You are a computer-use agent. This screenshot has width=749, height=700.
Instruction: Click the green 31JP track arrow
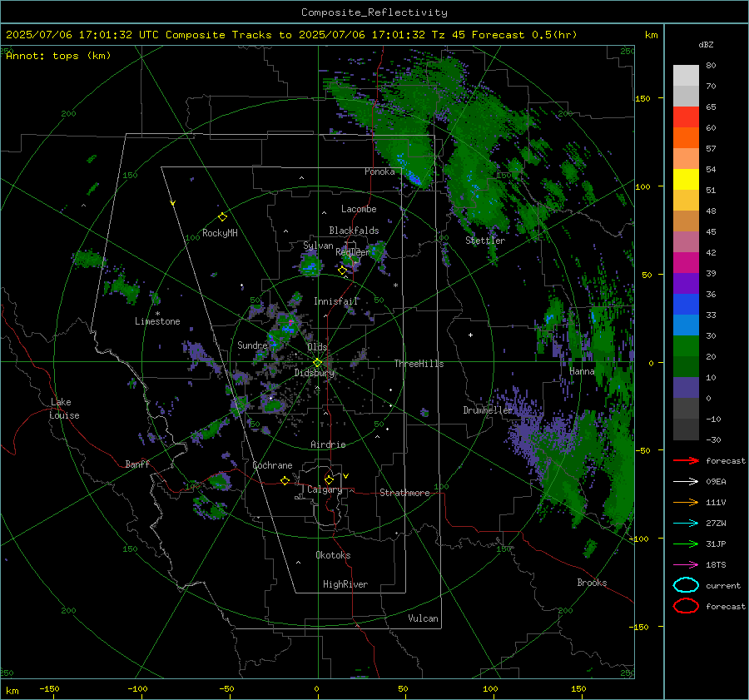686,544
